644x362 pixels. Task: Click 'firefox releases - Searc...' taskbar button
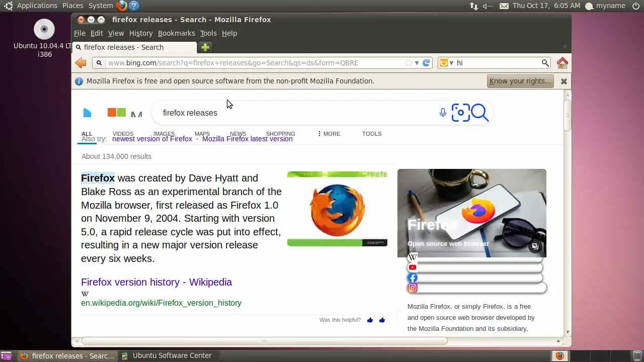(67, 355)
